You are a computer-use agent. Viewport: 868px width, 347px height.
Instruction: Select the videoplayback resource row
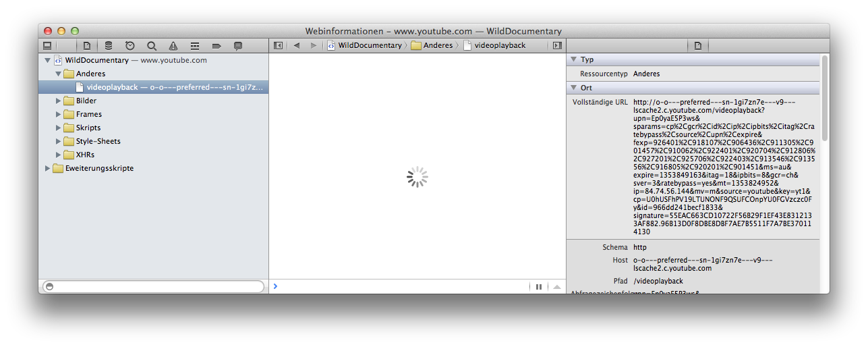pyautogui.click(x=153, y=87)
